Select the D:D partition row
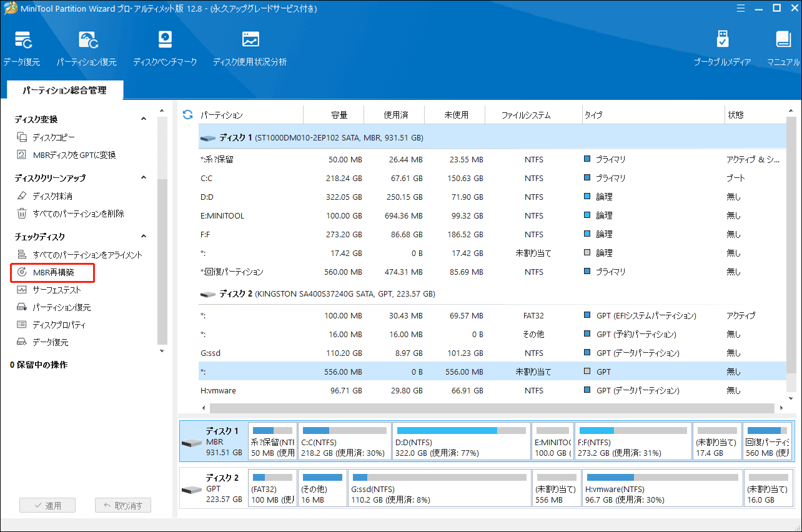 pos(492,197)
